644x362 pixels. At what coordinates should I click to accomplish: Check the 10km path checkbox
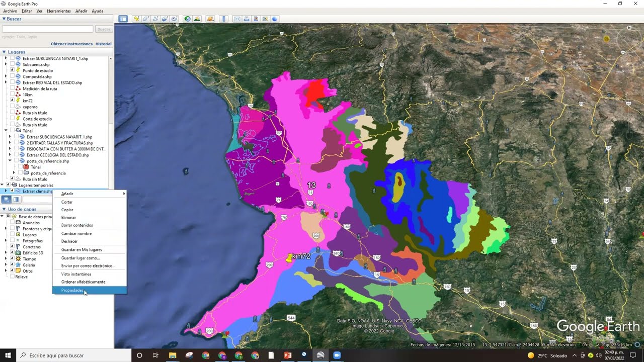pos(12,95)
